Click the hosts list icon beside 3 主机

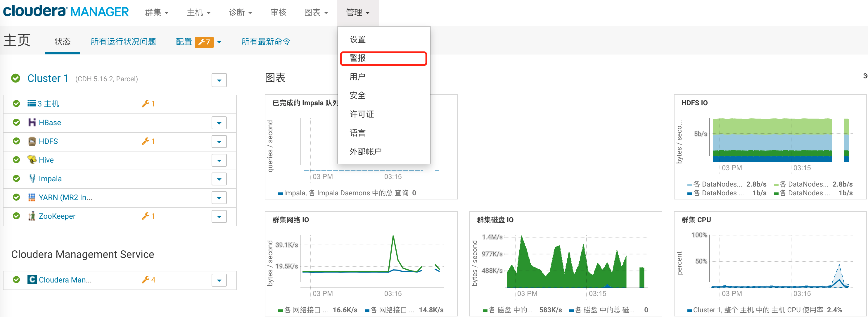point(32,104)
